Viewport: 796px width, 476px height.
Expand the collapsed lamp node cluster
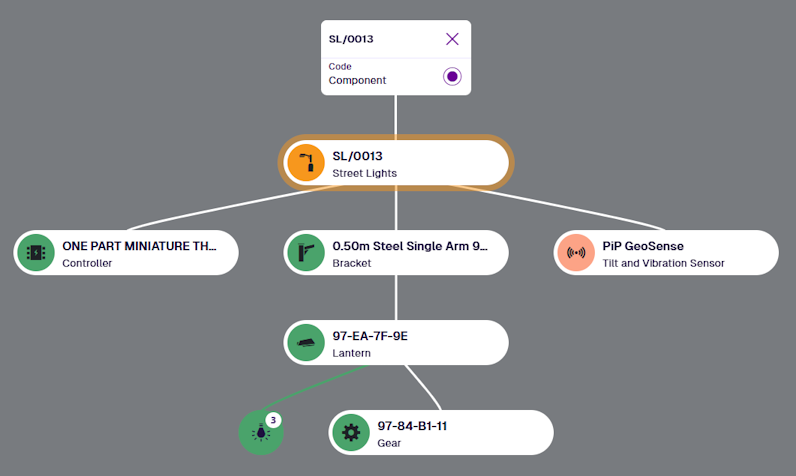pos(260,434)
